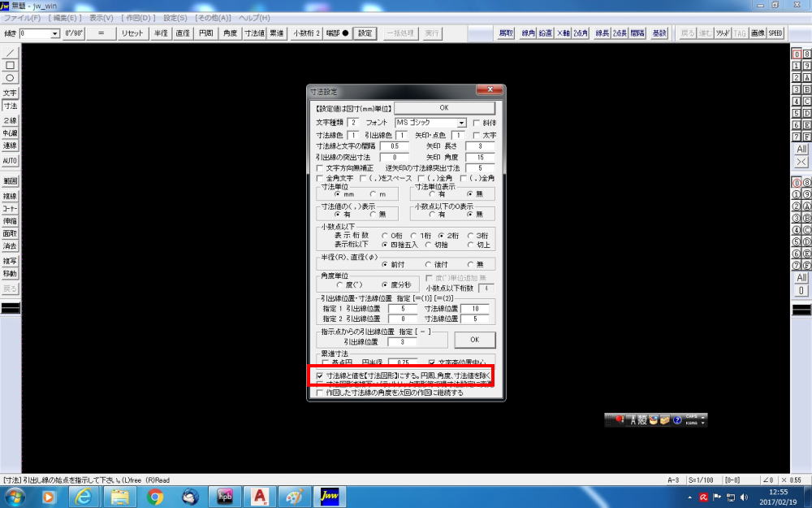Click the 線角 line angle toolbar button

click(x=529, y=33)
